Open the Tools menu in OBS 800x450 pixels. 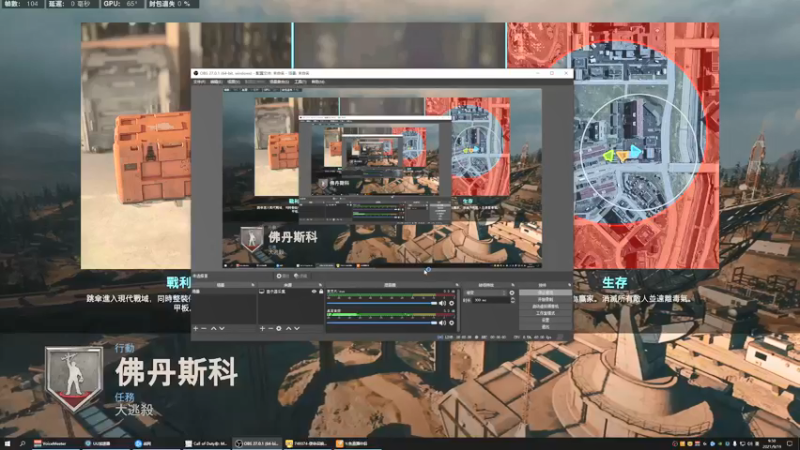[300, 82]
